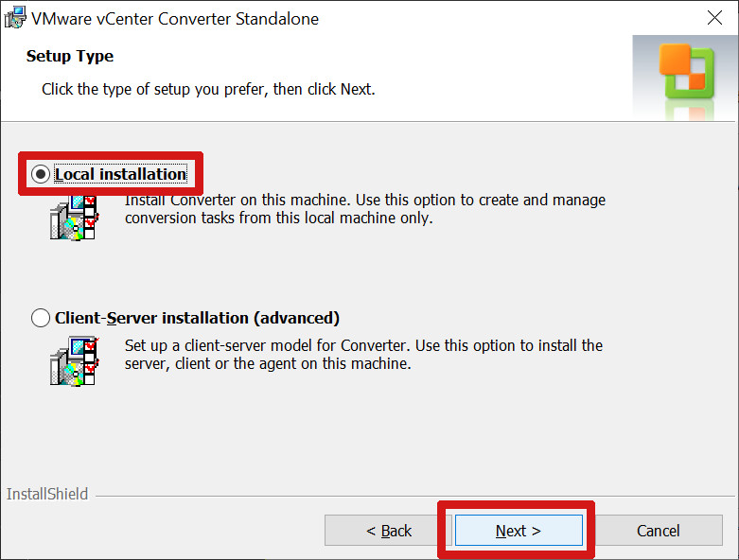Click the orange and green VMware Converter logo
This screenshot has height=560, width=739.
[687, 71]
